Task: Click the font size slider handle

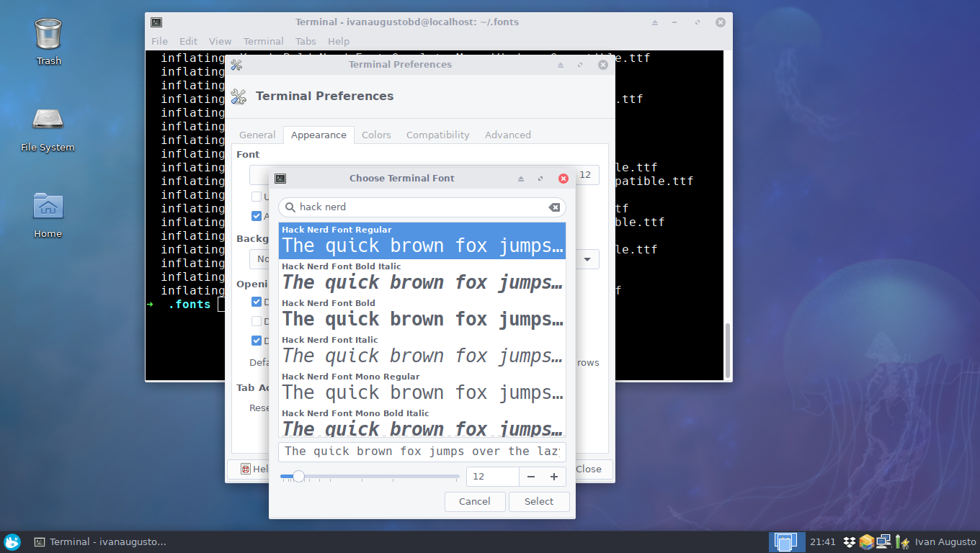Action: pyautogui.click(x=298, y=476)
